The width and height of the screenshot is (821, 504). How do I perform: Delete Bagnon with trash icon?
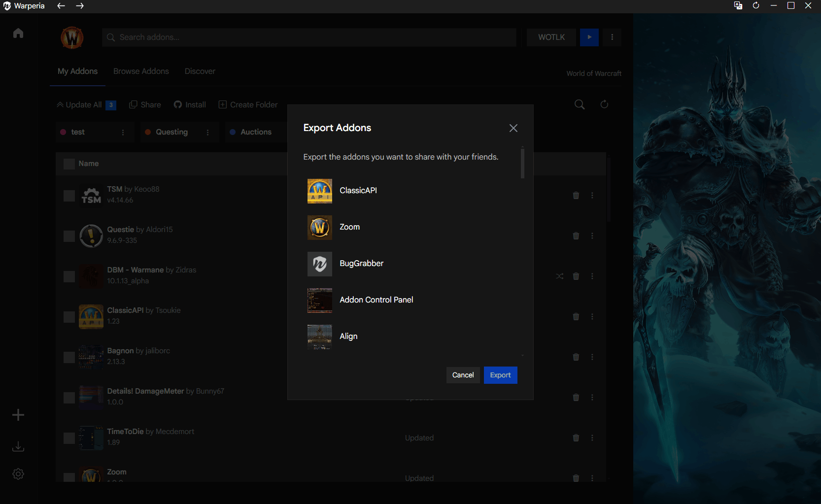(576, 357)
